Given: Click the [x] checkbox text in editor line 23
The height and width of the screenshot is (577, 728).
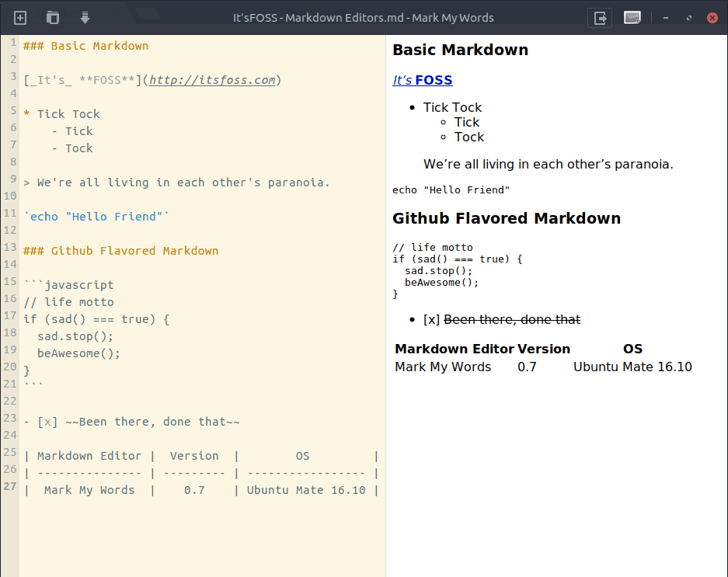Looking at the screenshot, I should click(x=47, y=422).
